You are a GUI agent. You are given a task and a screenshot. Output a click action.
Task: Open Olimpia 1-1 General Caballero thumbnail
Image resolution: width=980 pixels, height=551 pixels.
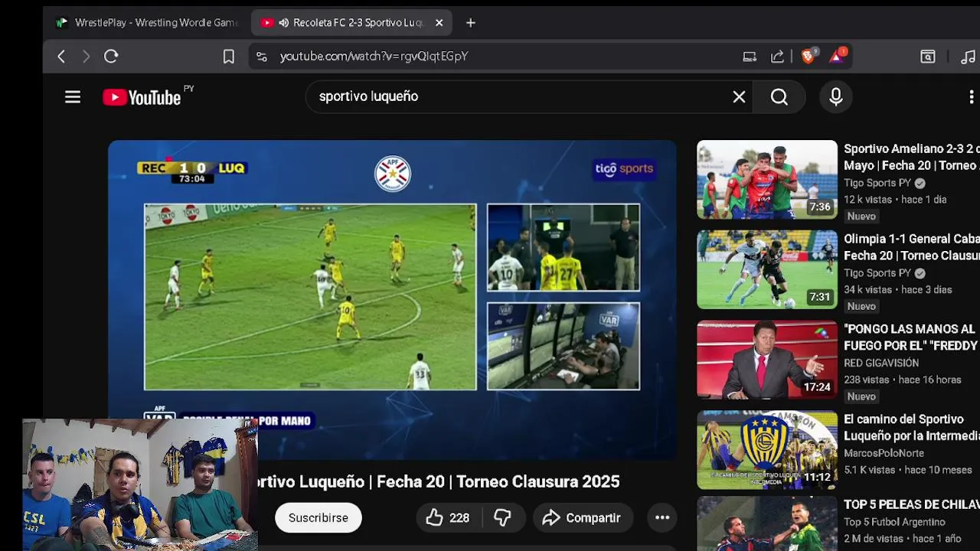point(767,269)
